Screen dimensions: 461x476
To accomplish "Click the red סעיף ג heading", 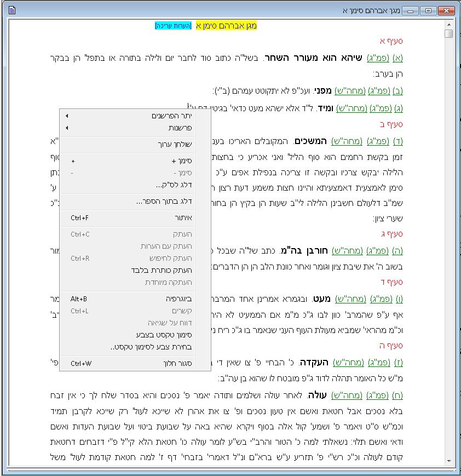I will point(392,234).
